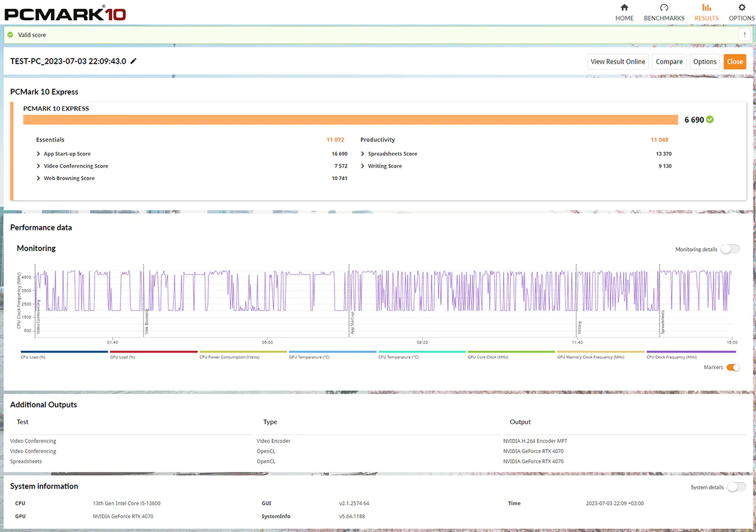Switch to the Results tab

click(706, 12)
